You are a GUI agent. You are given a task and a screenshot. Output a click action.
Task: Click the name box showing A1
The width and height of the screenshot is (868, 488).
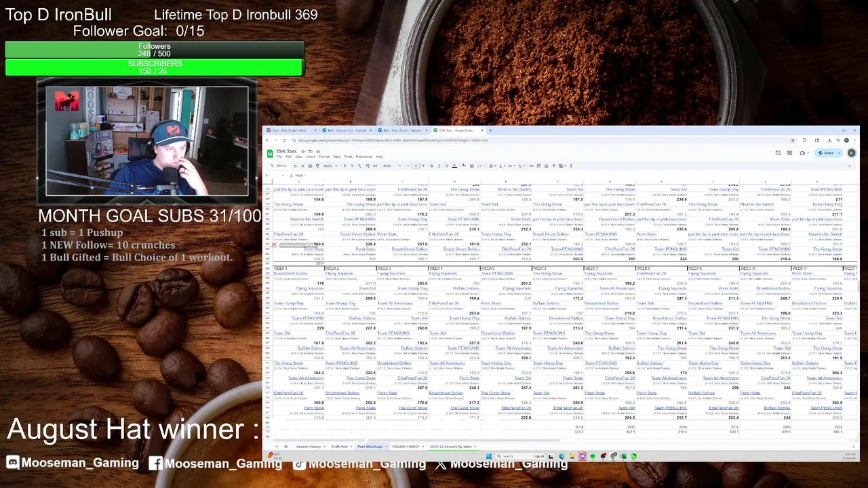[x=275, y=176]
